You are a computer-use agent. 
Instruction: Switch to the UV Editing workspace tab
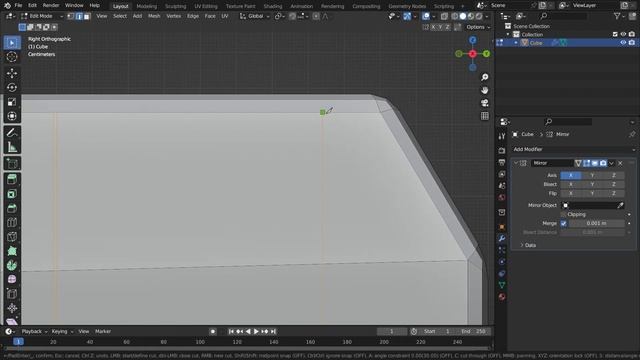pos(206,6)
